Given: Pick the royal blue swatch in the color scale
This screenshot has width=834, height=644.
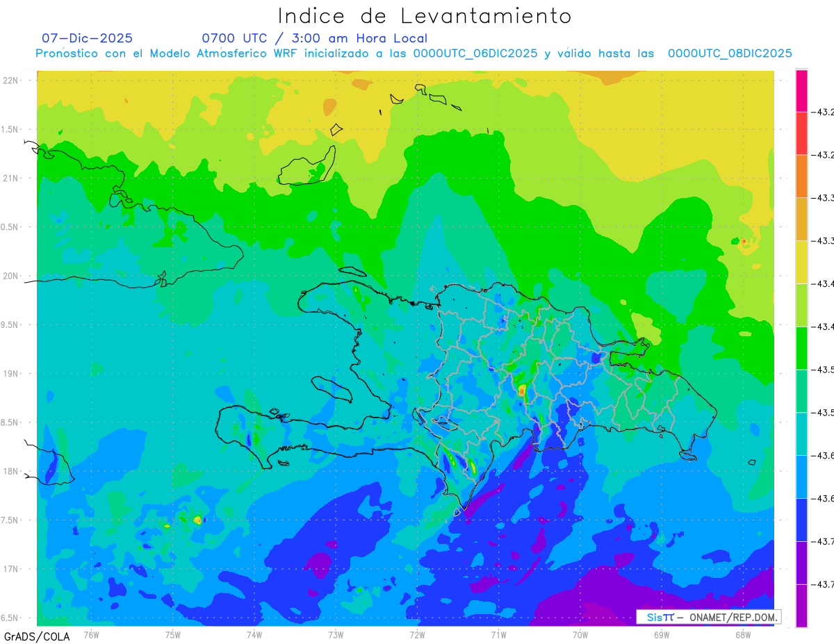Looking at the screenshot, I should 801,519.
